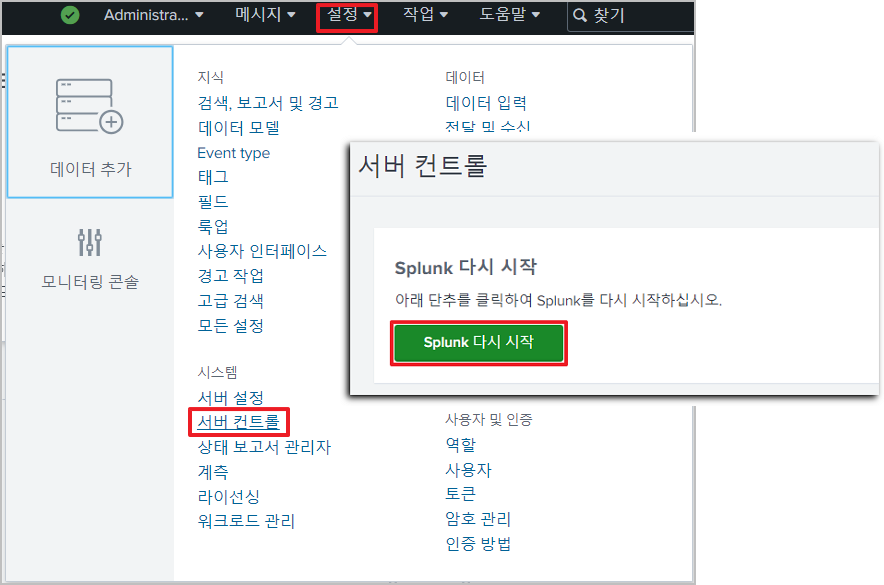Click the 사용자 및 인증 heading
This screenshot has height=585, width=884.
pyautogui.click(x=489, y=419)
